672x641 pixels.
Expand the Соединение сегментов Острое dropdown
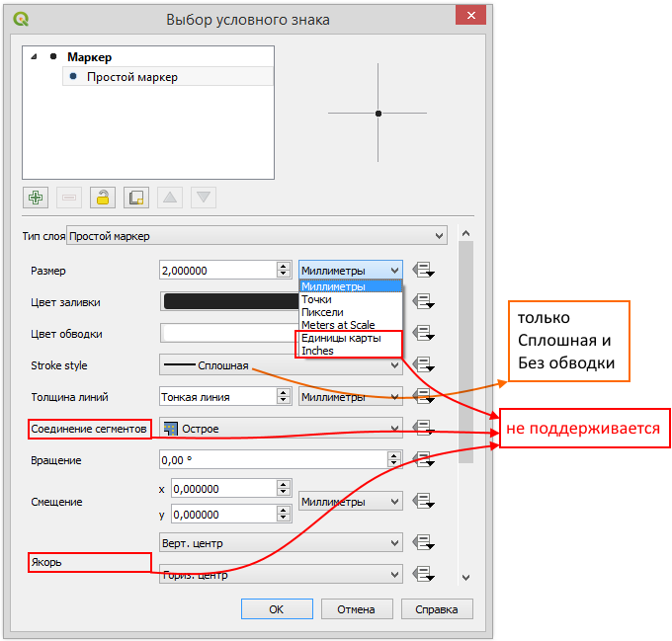281,429
